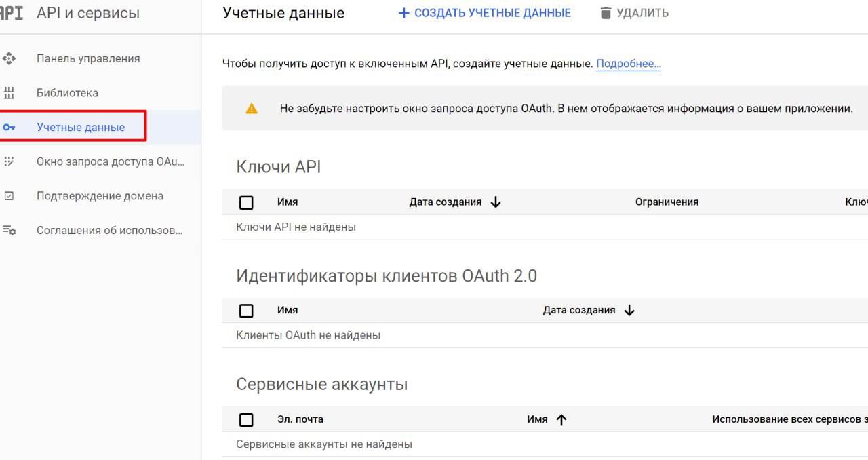Click Дата создания header in OAuth clients table
868x460 pixels.
[579, 310]
